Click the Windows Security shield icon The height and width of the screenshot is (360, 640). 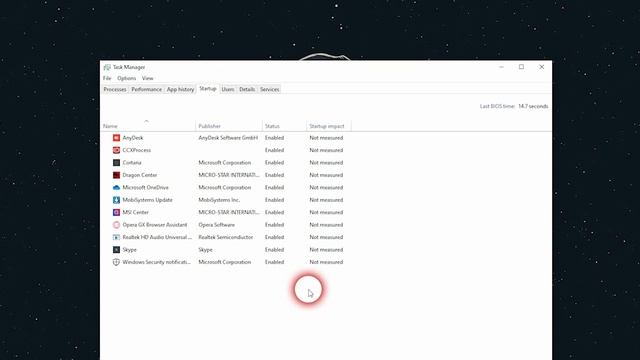coord(116,262)
